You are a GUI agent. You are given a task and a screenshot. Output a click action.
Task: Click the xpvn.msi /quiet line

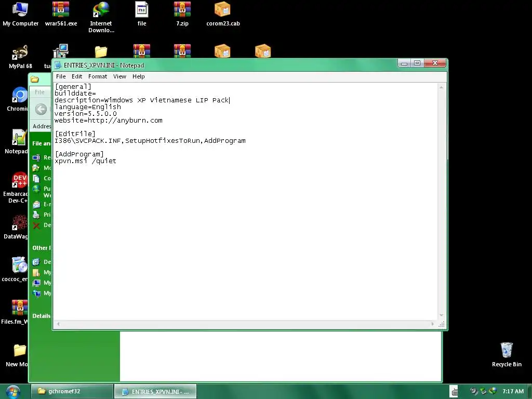(85, 161)
